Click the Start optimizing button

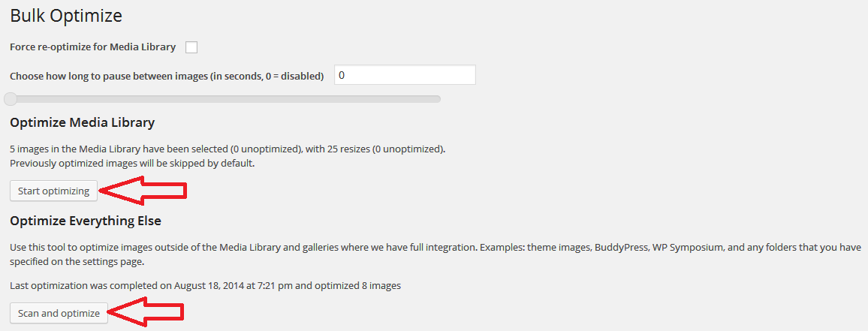point(54,191)
